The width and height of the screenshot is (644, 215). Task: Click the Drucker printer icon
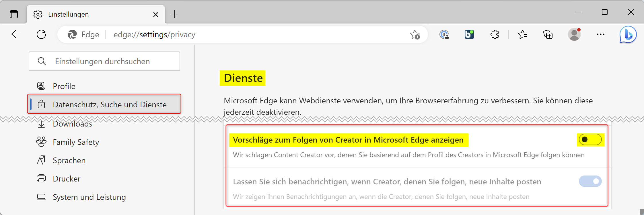click(x=41, y=178)
